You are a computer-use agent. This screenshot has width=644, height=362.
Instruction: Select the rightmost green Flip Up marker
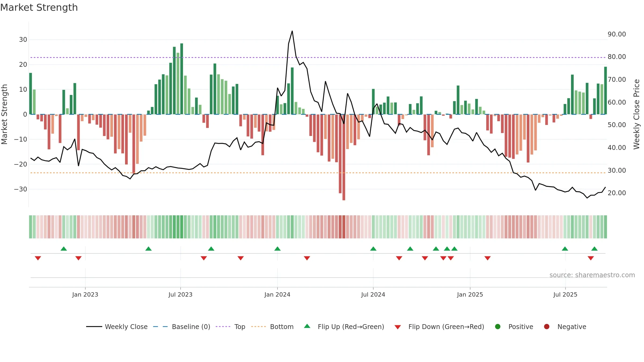[594, 249]
